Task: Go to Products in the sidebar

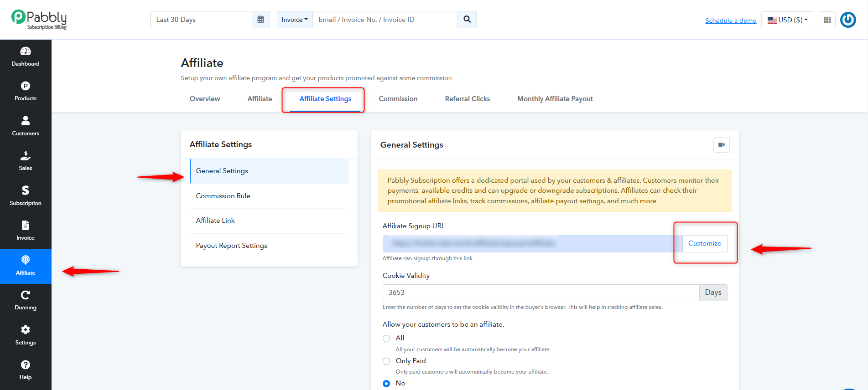Action: pos(26,92)
